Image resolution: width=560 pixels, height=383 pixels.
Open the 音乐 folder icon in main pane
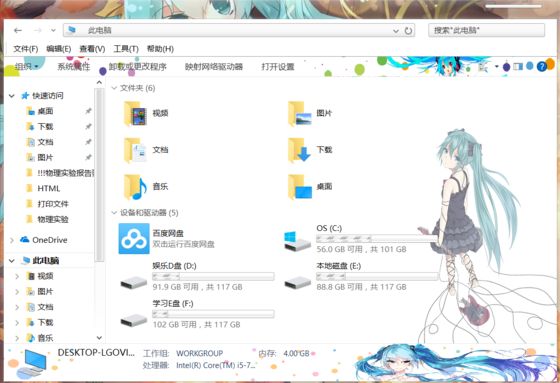tap(135, 187)
